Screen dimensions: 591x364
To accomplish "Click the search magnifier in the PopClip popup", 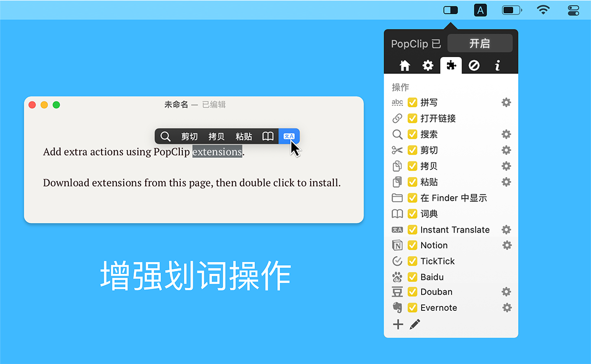I will (x=164, y=136).
